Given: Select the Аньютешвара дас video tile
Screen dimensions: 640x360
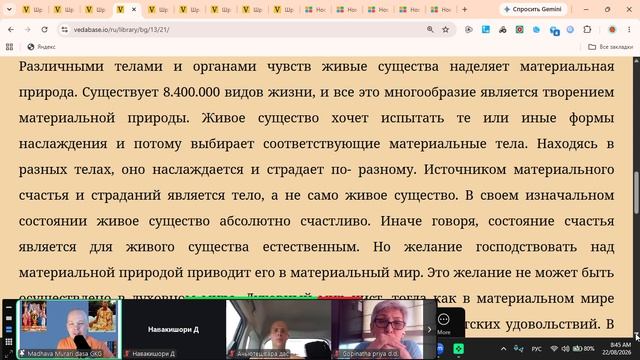Looking at the screenshot, I should tap(278, 329).
